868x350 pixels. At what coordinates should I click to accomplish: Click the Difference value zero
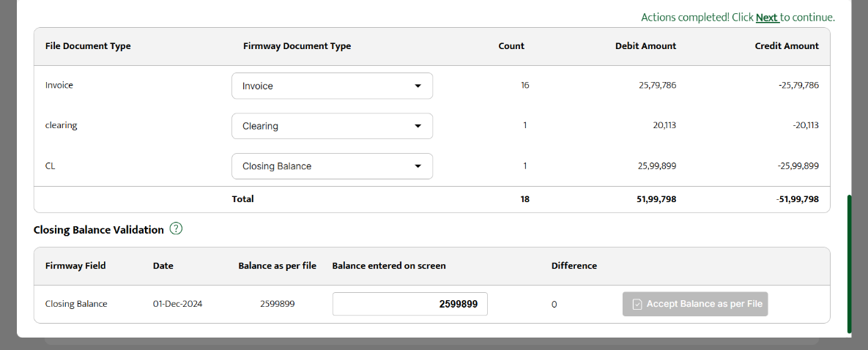554,305
